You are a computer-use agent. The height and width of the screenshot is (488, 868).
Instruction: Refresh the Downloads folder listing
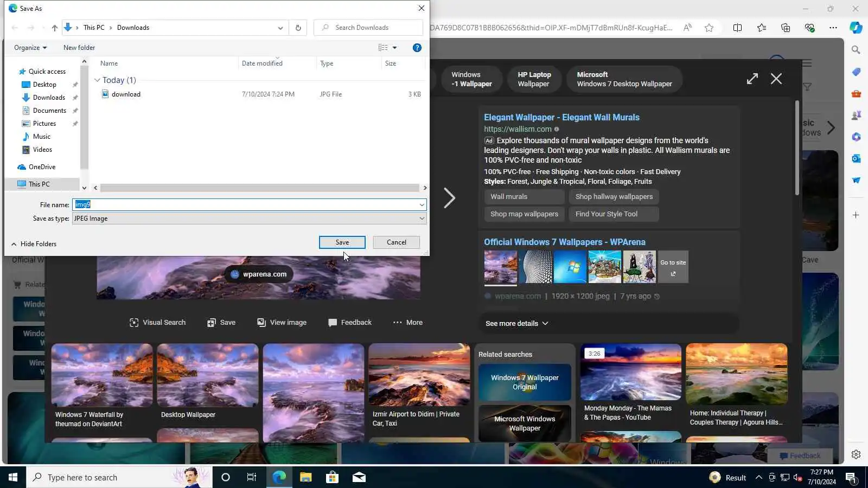click(298, 28)
